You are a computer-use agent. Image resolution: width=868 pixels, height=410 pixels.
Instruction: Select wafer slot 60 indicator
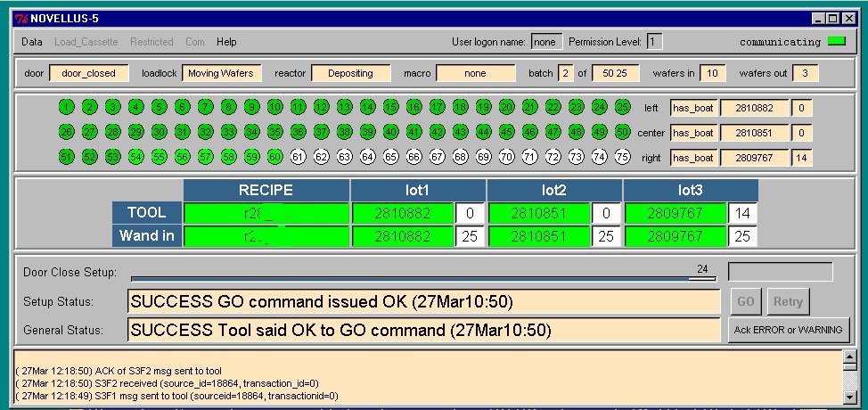point(275,157)
